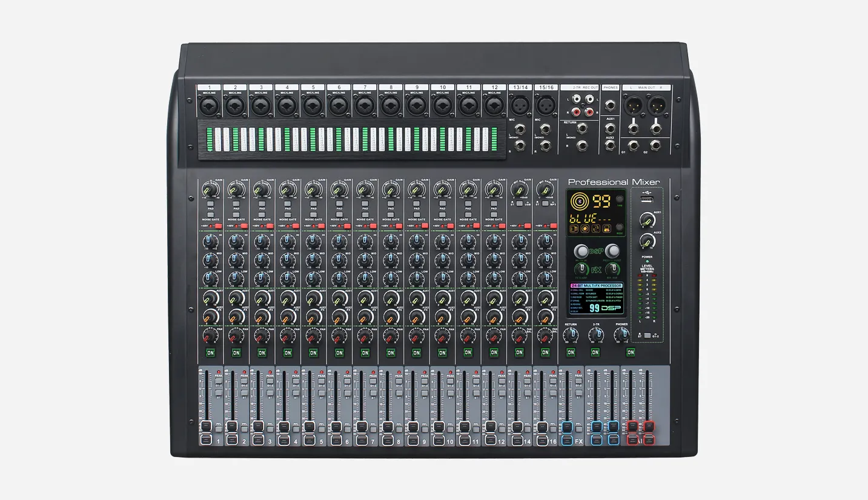The image size is (868, 500).
Task: Click the record icon on the DSP display
Action: tap(585, 229)
